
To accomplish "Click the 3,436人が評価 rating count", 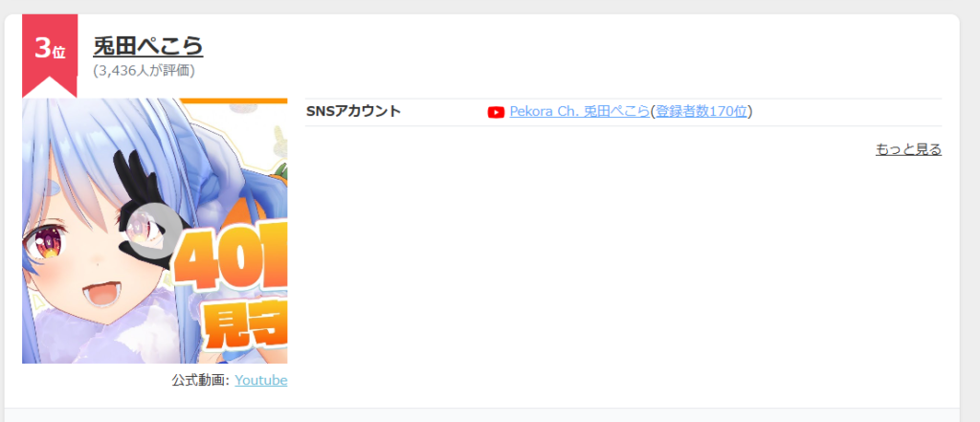I will point(145,71).
